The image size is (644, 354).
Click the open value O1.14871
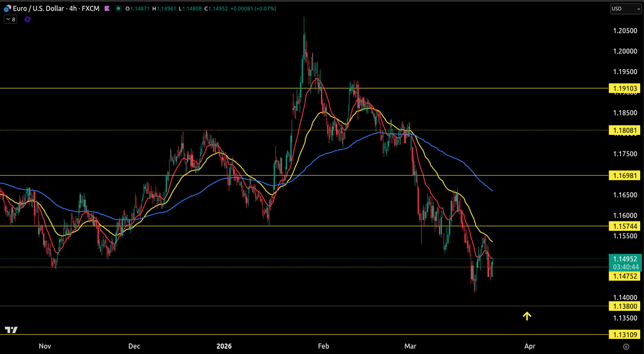137,9
